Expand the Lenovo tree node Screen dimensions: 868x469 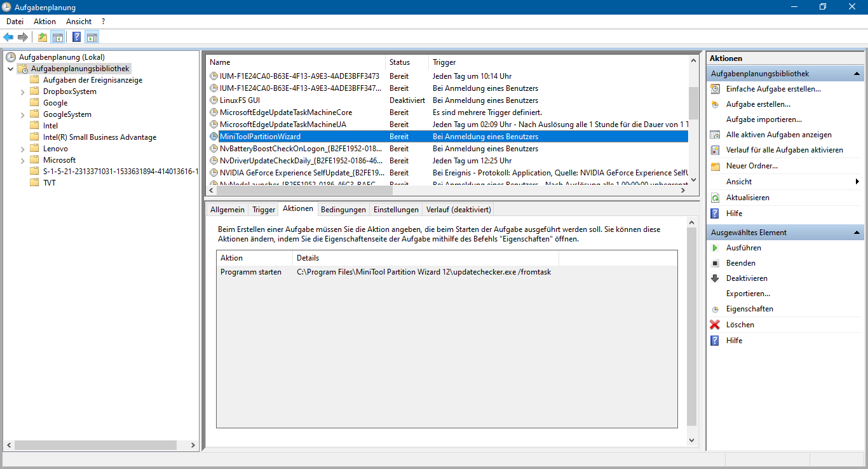coord(23,149)
